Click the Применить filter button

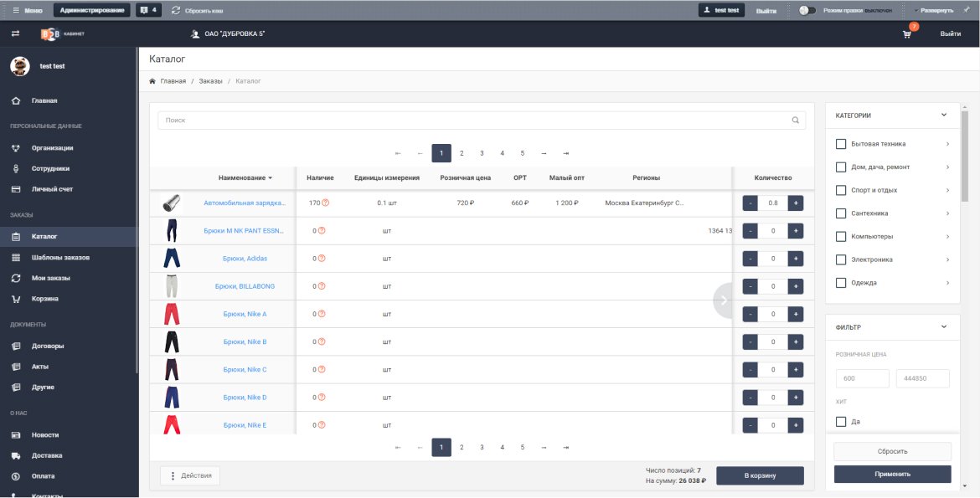coord(893,475)
